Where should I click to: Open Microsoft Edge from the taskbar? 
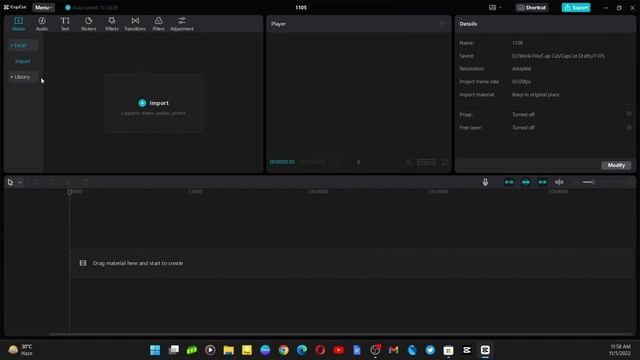(302, 350)
